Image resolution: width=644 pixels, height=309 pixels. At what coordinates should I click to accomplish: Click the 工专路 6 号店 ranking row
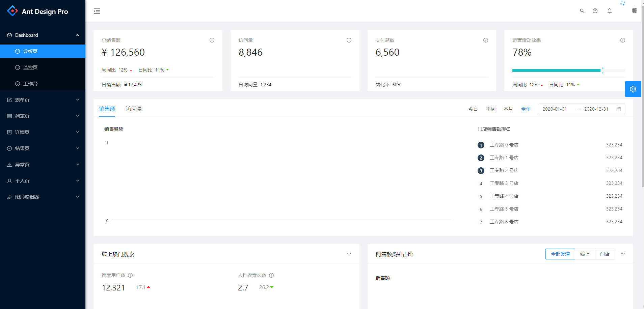coord(550,222)
